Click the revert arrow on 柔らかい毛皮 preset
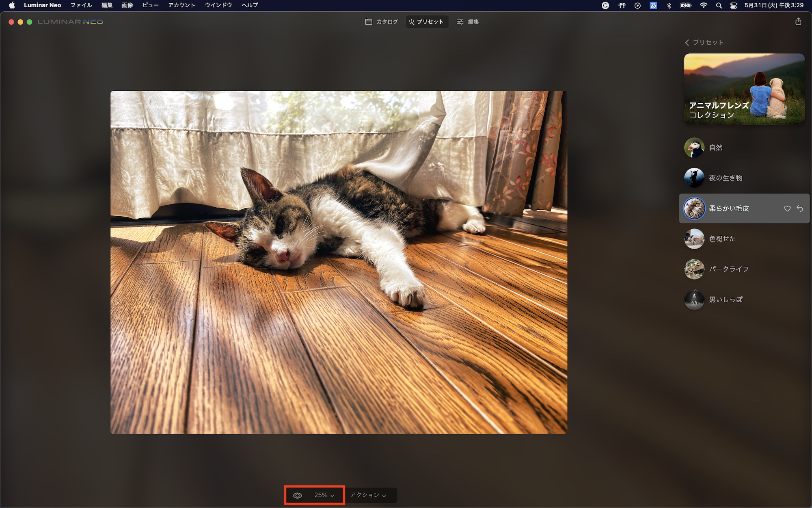 pos(800,208)
